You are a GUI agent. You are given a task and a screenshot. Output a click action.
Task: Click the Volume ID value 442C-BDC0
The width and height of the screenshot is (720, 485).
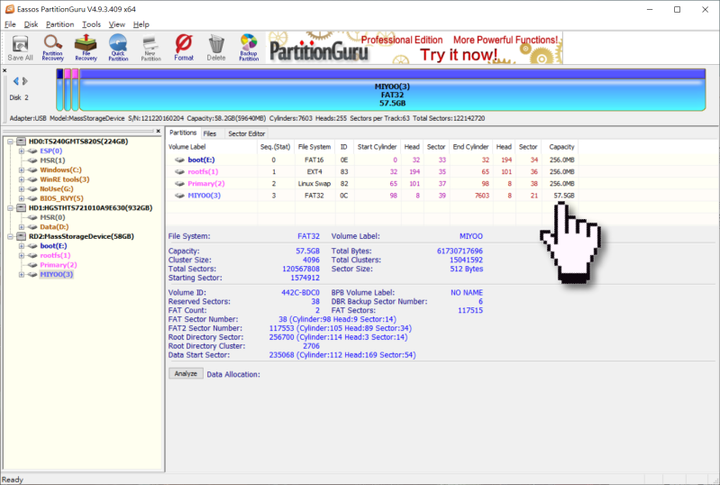pos(300,293)
